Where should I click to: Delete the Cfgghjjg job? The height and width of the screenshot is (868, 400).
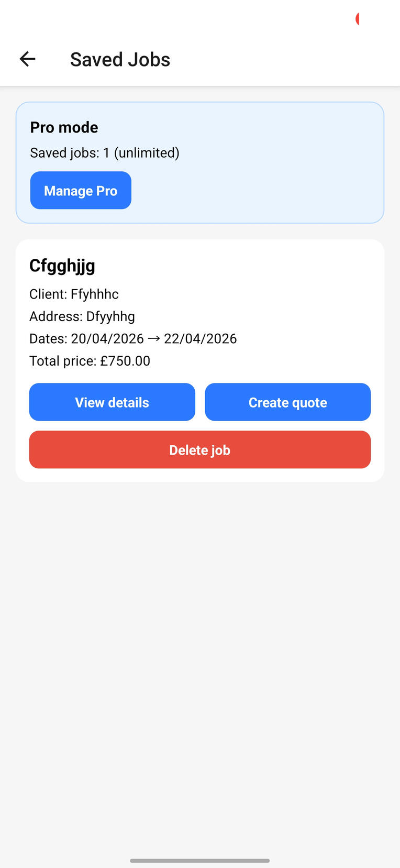[x=199, y=450]
